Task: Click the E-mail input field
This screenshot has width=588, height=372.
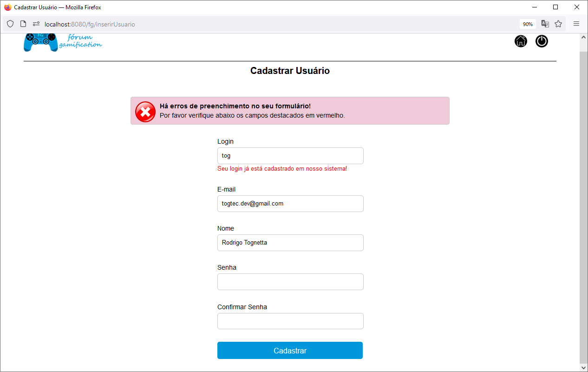Action: click(290, 204)
